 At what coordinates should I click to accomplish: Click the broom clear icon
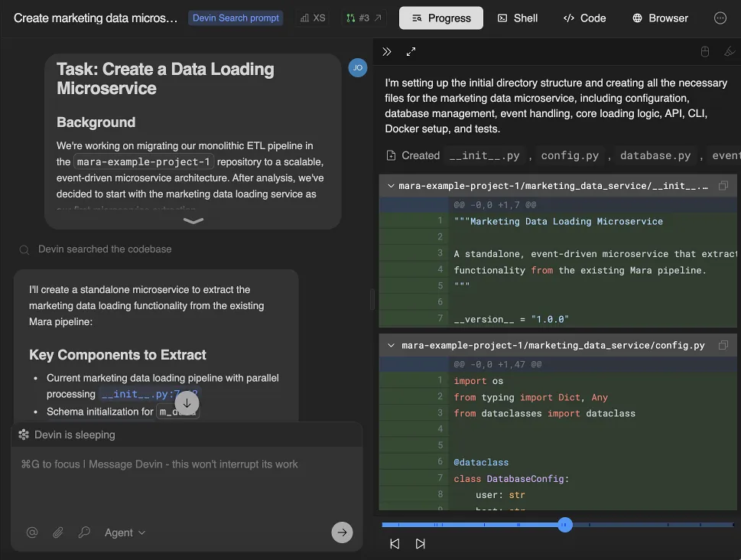coord(730,51)
